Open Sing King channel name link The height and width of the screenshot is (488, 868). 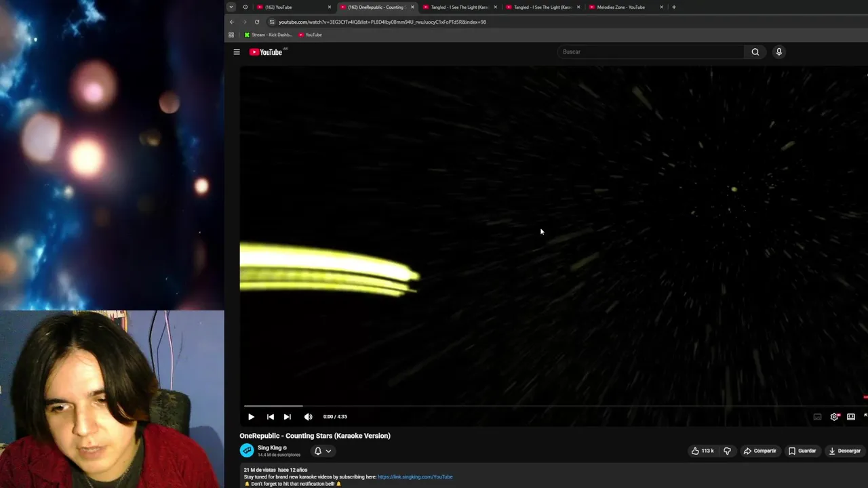[x=269, y=448]
